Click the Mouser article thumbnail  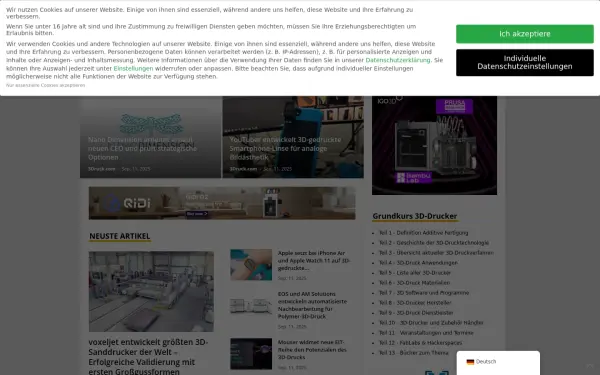[x=251, y=354]
